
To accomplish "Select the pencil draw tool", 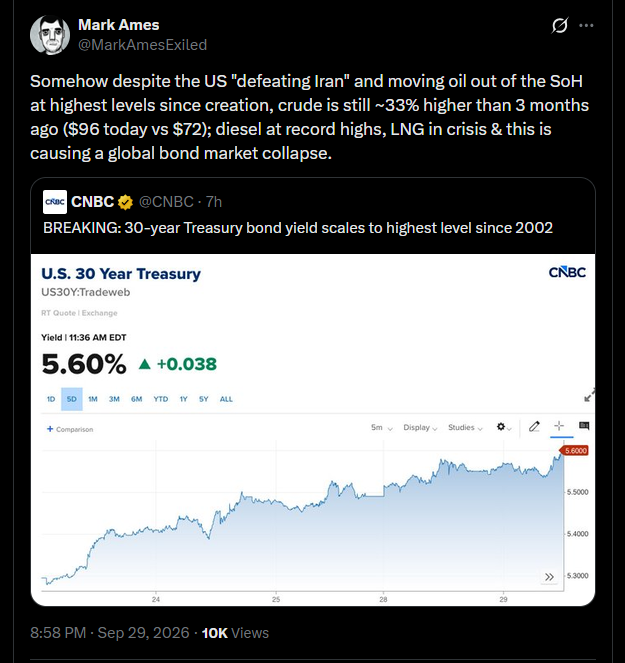I will [x=534, y=426].
